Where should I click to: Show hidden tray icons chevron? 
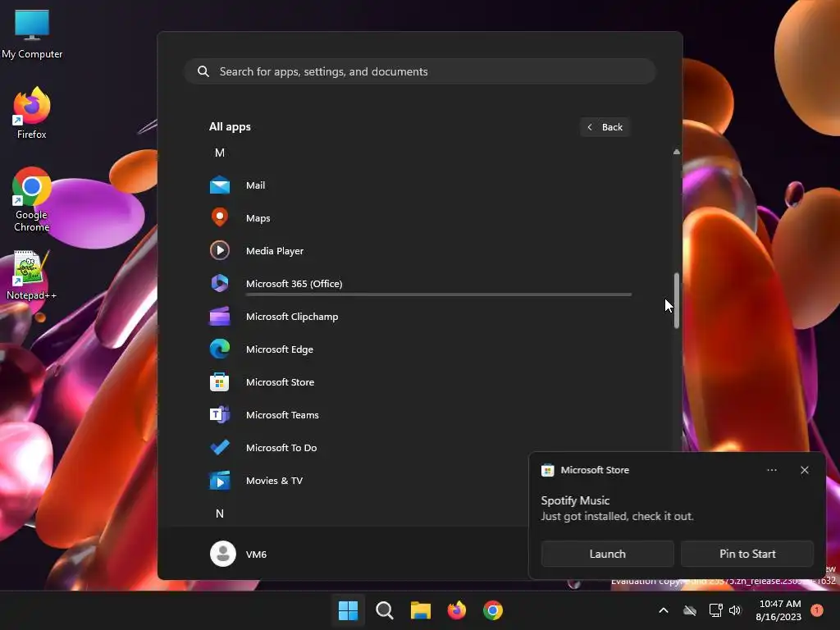point(663,610)
